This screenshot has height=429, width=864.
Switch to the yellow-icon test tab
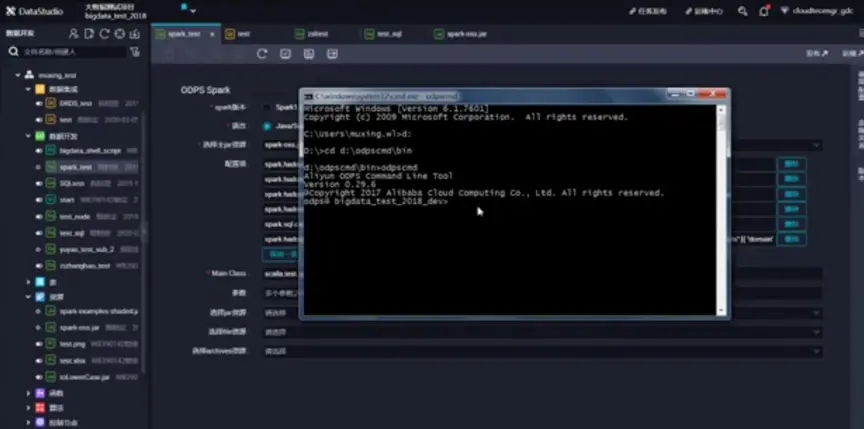tap(237, 34)
